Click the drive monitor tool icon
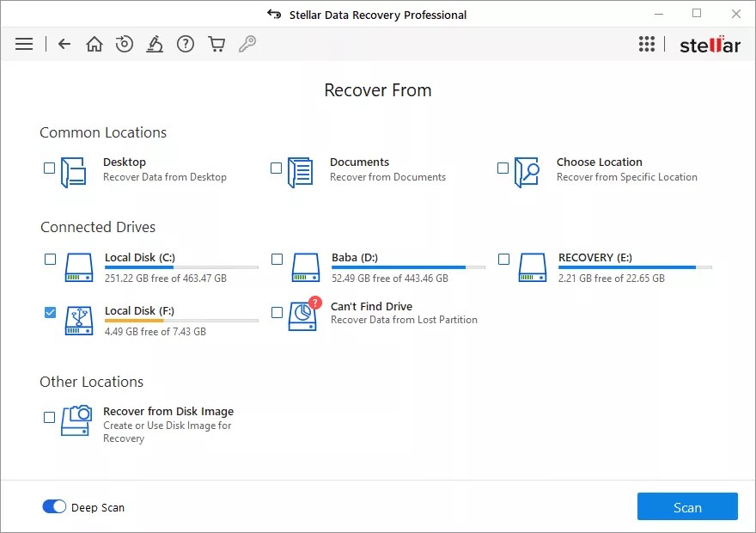This screenshot has height=533, width=756. coord(155,43)
